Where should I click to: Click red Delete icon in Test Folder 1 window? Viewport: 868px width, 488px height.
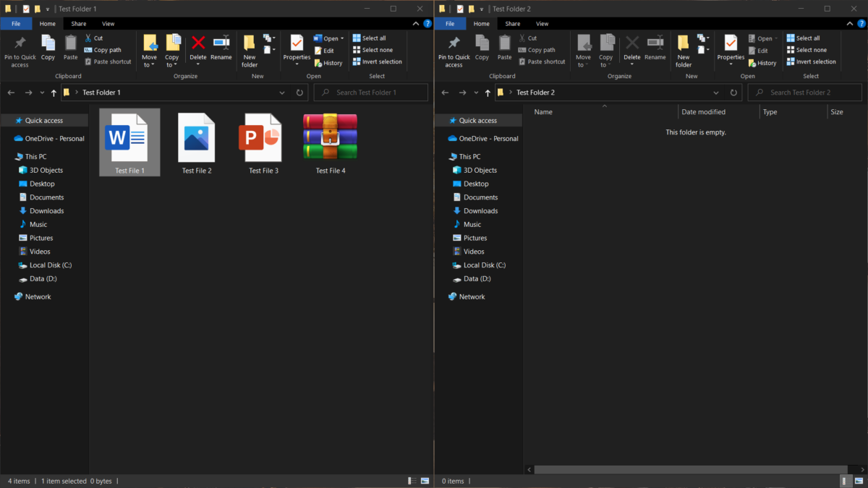[x=198, y=43]
